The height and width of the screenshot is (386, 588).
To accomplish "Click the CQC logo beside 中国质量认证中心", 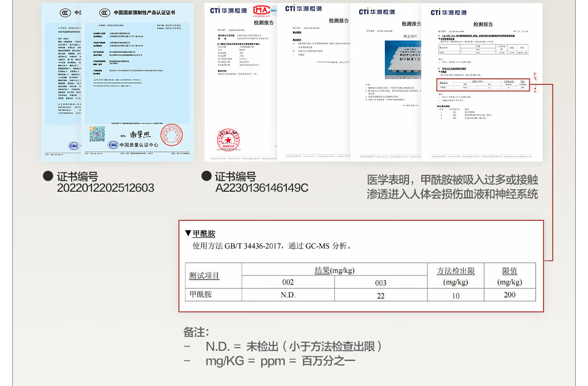I will (113, 145).
